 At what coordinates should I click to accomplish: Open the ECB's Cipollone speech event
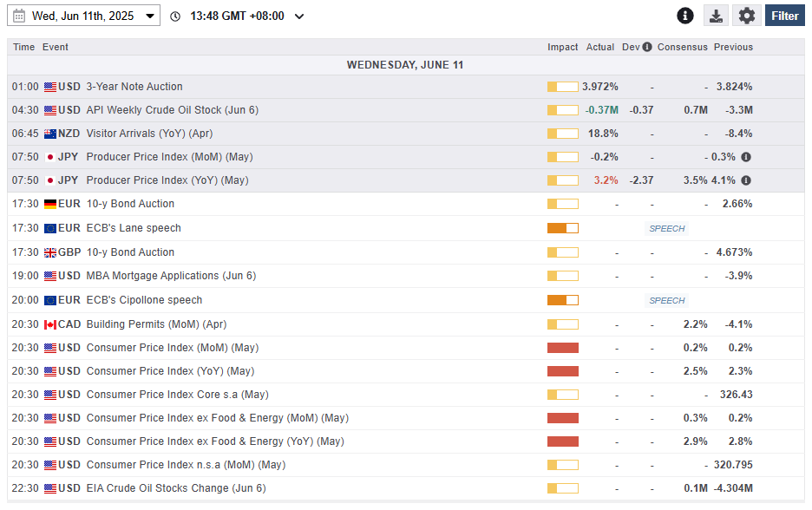[x=144, y=300]
